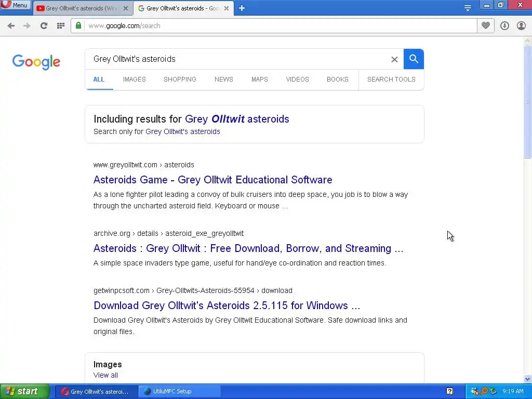Clear the search box with the X icon
The image size is (532, 399).
pos(394,59)
